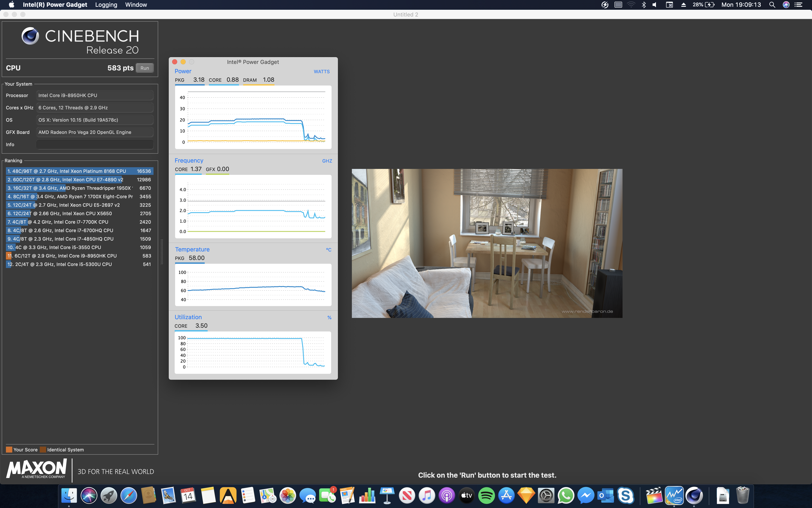Click the battery 28% status indicator
Viewport: 812px width, 508px height.
point(704,5)
